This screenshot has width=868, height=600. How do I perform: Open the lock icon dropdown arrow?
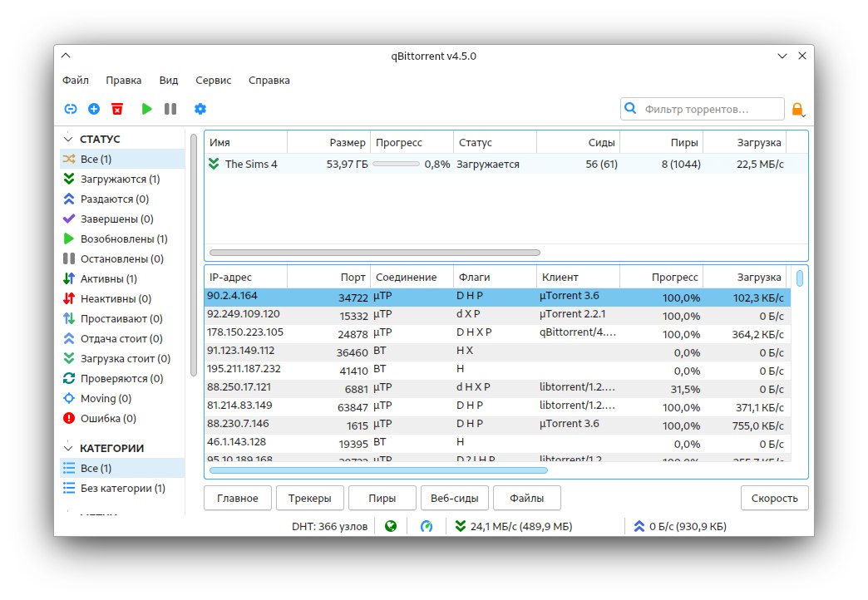pyautogui.click(x=804, y=114)
